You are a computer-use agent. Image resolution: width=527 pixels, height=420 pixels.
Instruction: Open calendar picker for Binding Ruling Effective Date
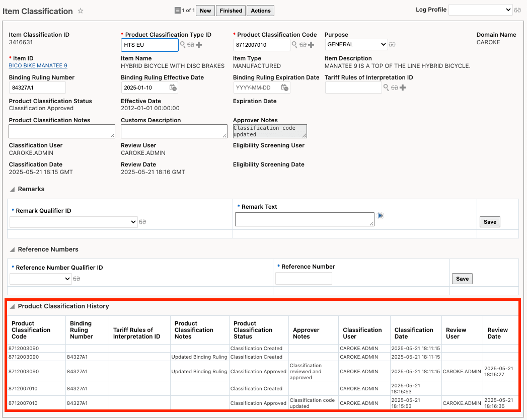pos(173,88)
